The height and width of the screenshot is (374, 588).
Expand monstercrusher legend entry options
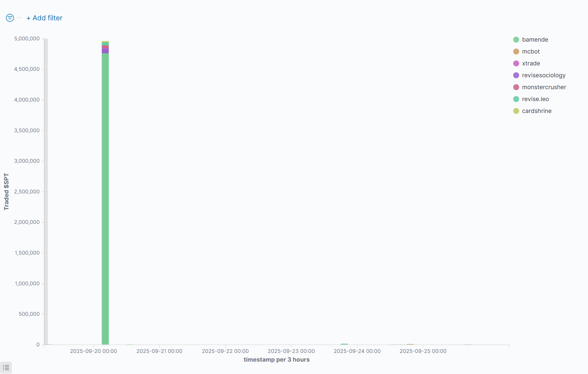point(544,87)
